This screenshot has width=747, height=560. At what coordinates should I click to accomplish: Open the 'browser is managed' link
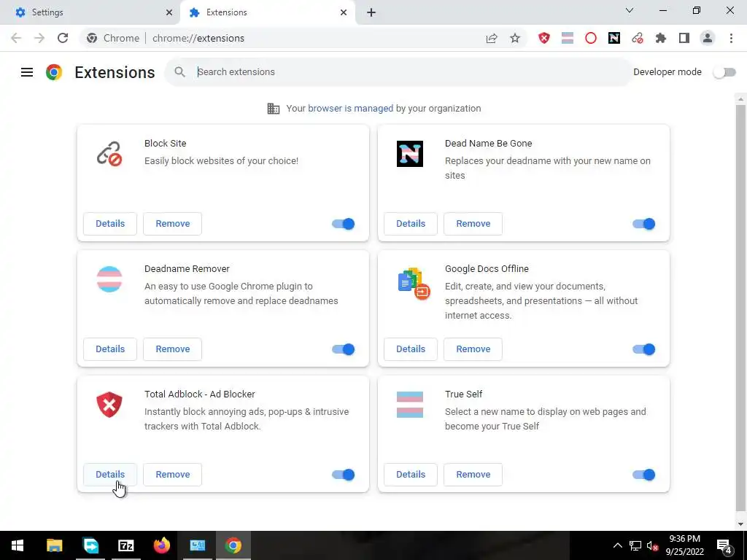351,109
